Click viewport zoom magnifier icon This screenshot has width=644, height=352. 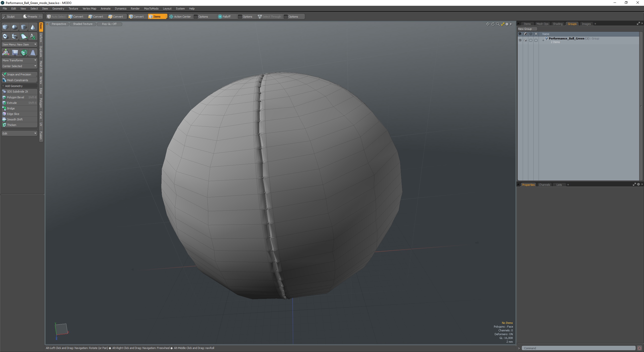point(498,24)
